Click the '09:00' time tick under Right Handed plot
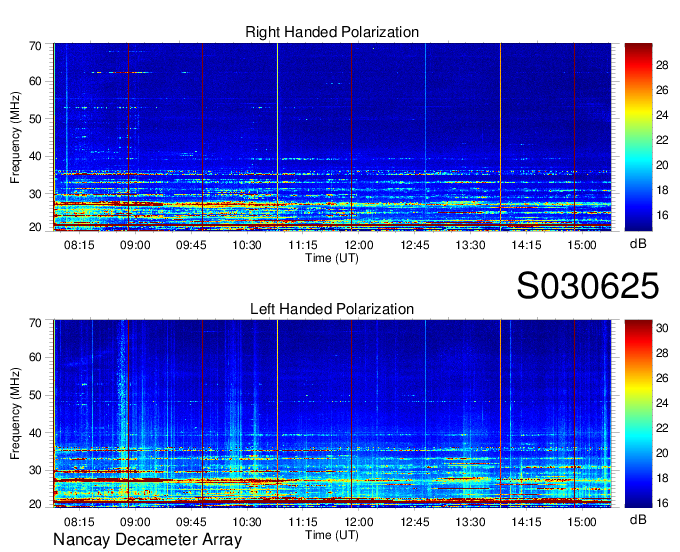Viewport: 680px width, 552px height. (x=135, y=245)
